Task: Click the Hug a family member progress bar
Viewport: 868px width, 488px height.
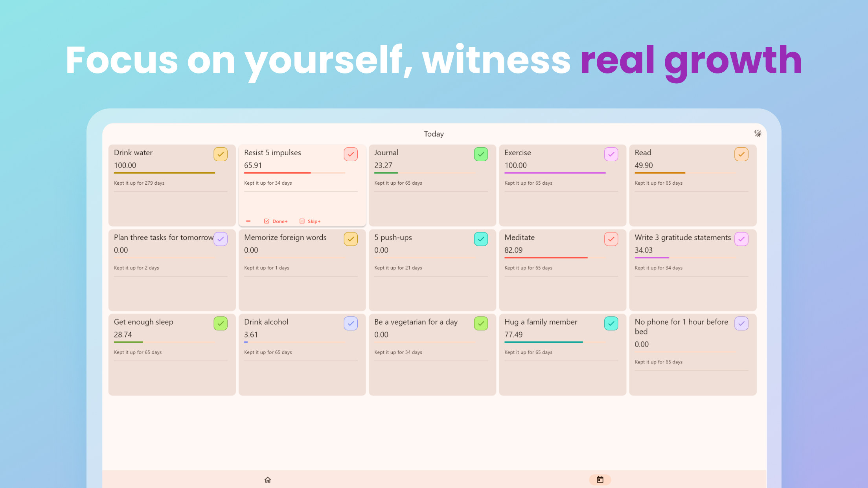Action: click(555, 342)
